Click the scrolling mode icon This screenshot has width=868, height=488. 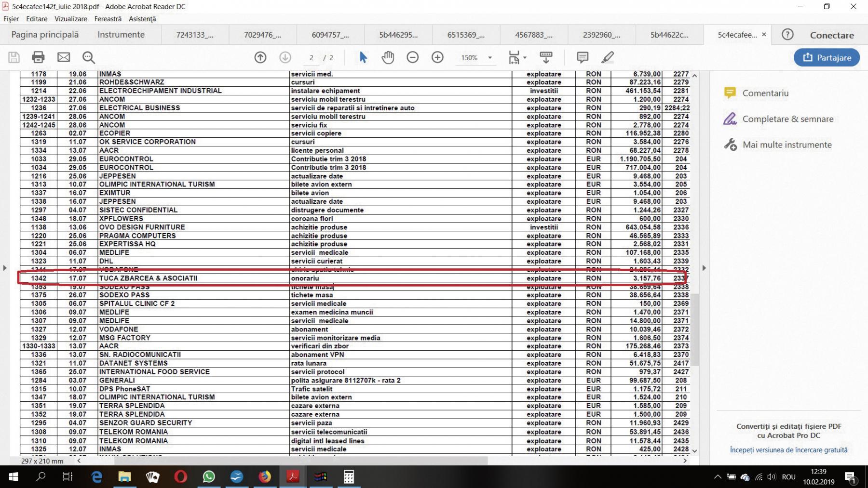546,57
